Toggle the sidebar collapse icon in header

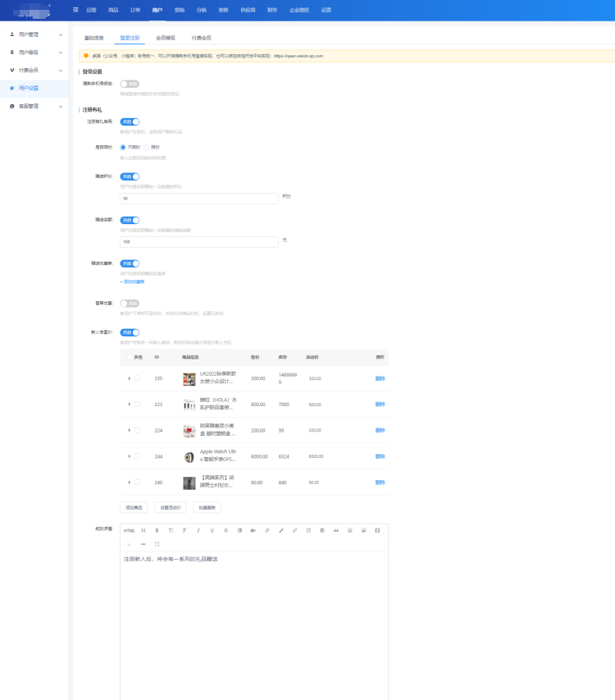76,10
